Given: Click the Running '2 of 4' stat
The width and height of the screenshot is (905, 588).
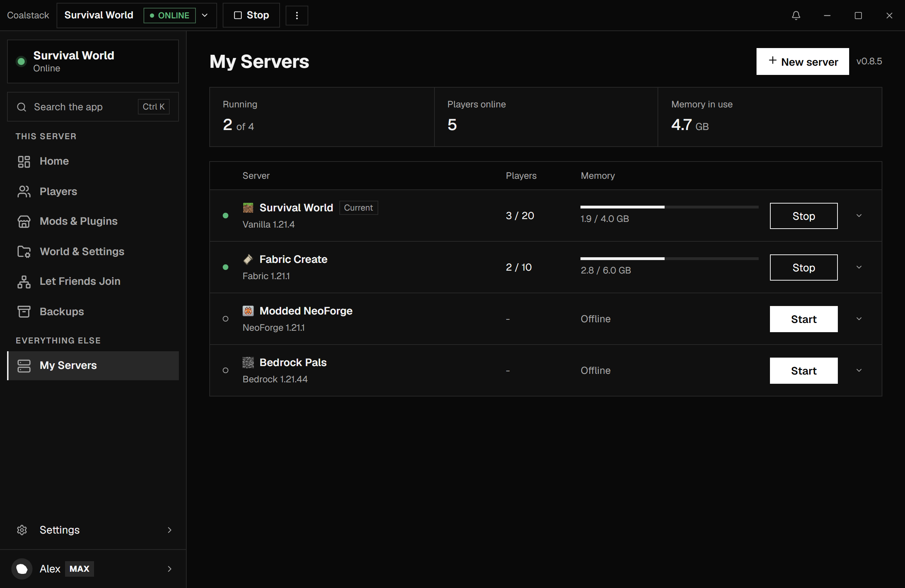Looking at the screenshot, I should pos(322,117).
